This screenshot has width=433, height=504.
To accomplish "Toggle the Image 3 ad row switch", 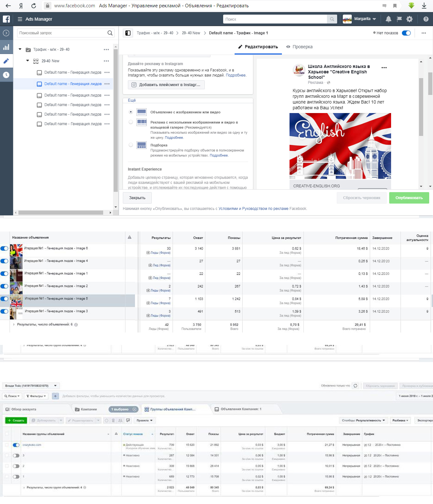I will 4,312.
